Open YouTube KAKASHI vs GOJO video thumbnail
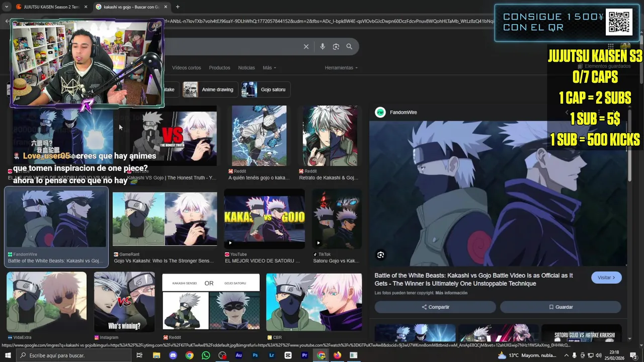644x362 pixels. point(264,219)
